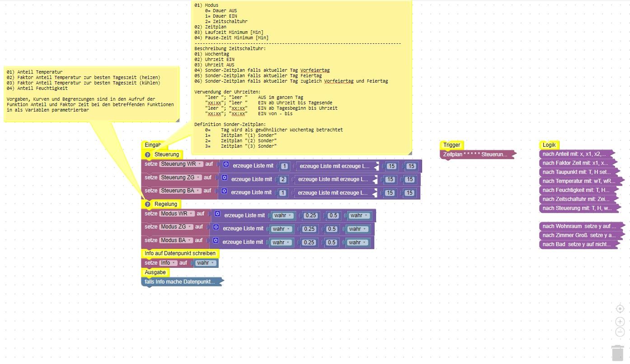The width and height of the screenshot is (630, 364).
Task: Click the 'Verwendung der Uhrzeiten:' note heading
Action: [228, 92]
